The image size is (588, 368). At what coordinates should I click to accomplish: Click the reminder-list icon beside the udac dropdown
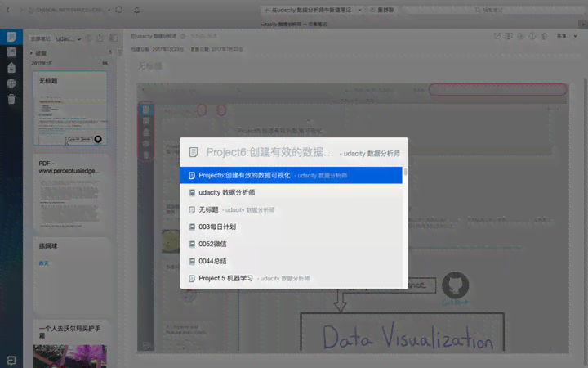(x=89, y=38)
